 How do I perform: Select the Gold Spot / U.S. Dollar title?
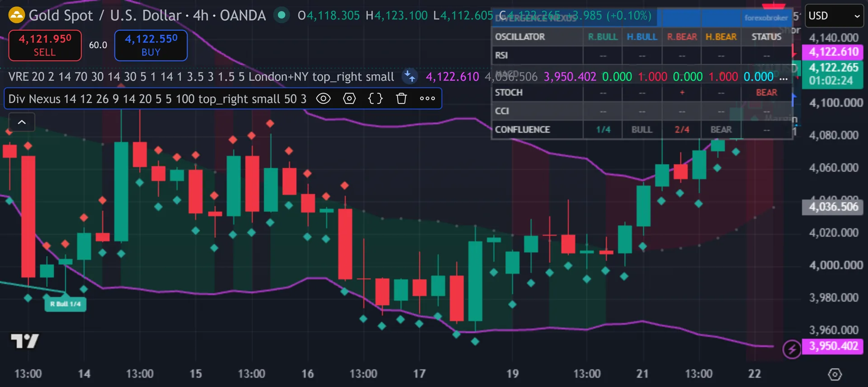point(105,15)
